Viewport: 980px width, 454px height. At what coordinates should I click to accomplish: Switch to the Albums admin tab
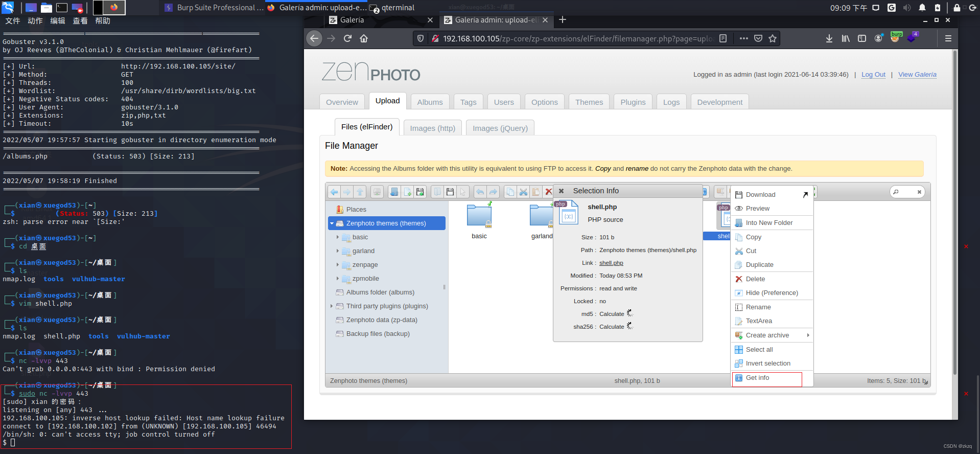tap(430, 102)
